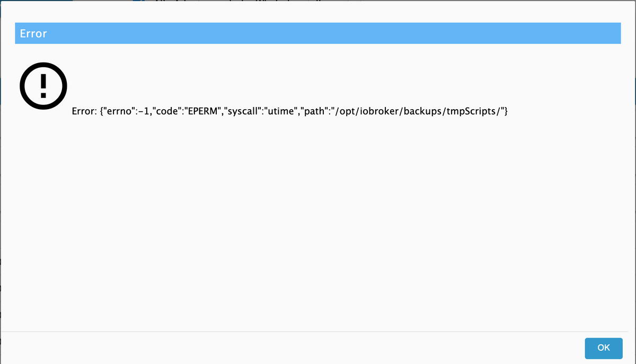Click the blank area of the dialog body
The height and width of the screenshot is (364, 636).
point(318,223)
